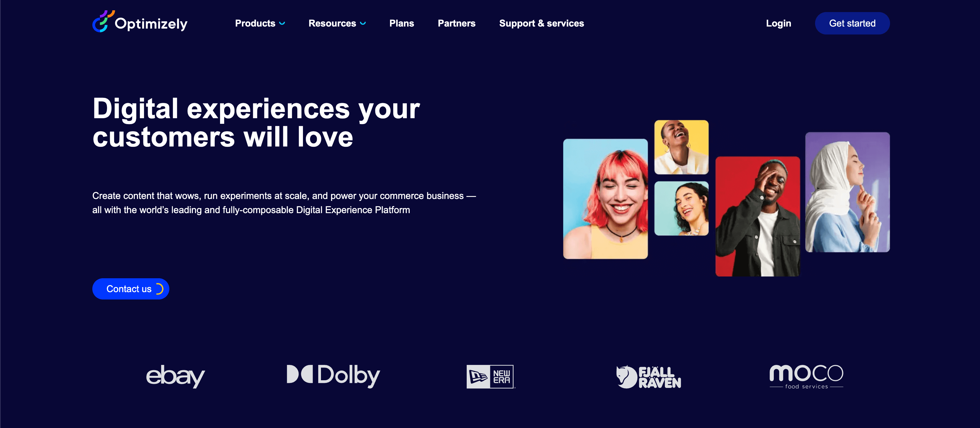This screenshot has width=980, height=428.
Task: Select the woman in white hijab photo
Action: point(847,192)
